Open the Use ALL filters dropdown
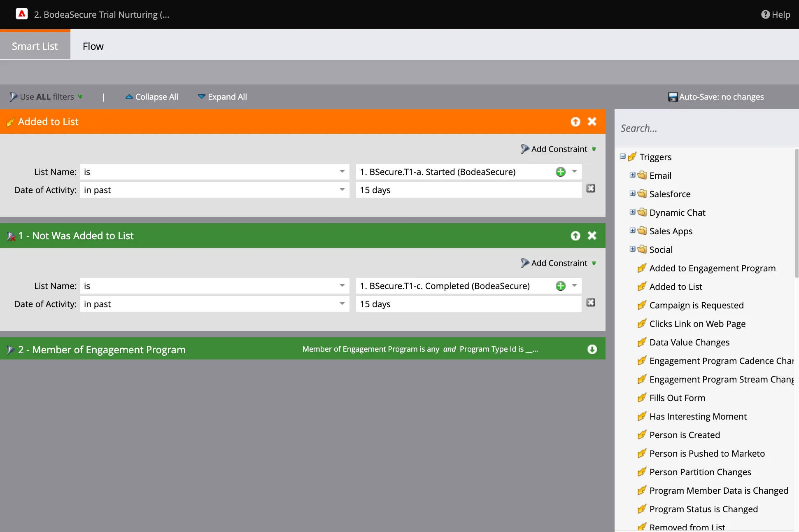Image resolution: width=799 pixels, height=532 pixels. [x=46, y=97]
